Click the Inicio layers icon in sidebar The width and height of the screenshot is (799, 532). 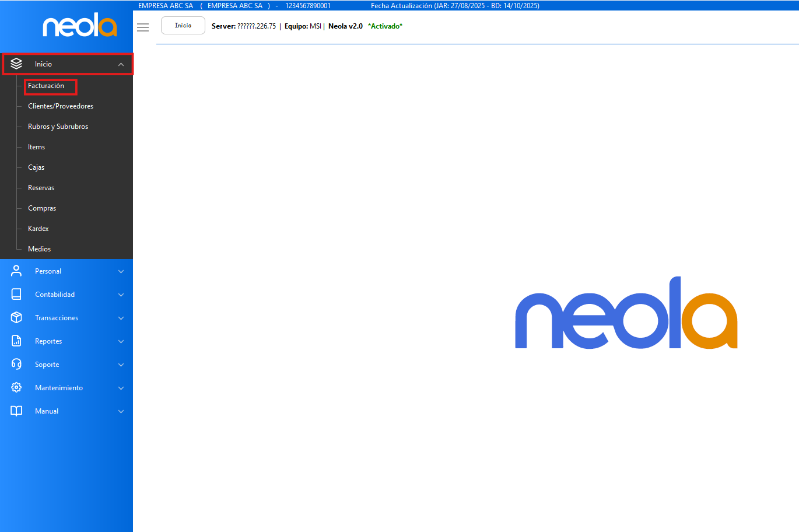click(x=16, y=64)
